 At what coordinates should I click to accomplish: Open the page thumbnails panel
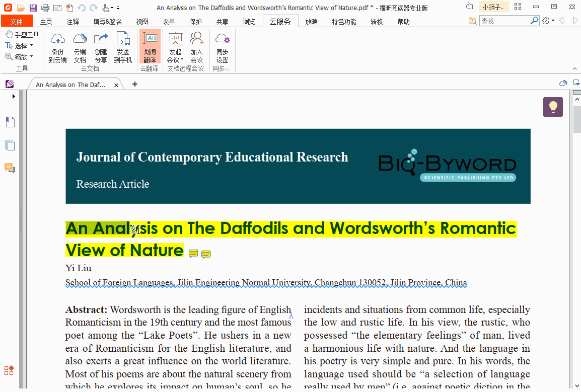tap(11, 145)
